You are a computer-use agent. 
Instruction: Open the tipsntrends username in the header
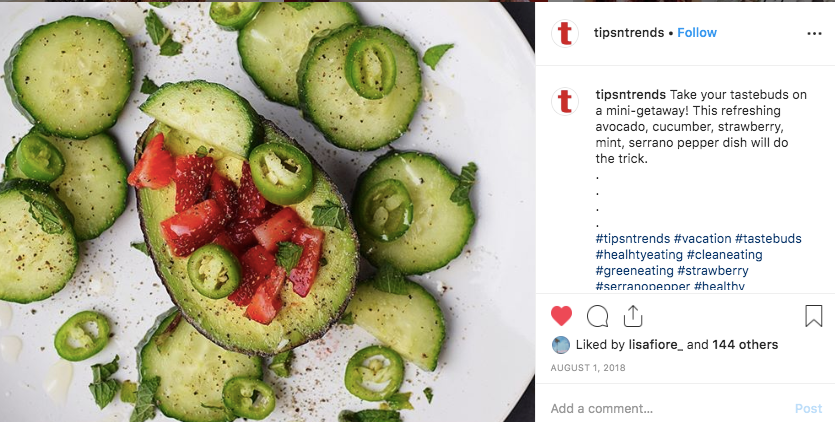[x=629, y=33]
